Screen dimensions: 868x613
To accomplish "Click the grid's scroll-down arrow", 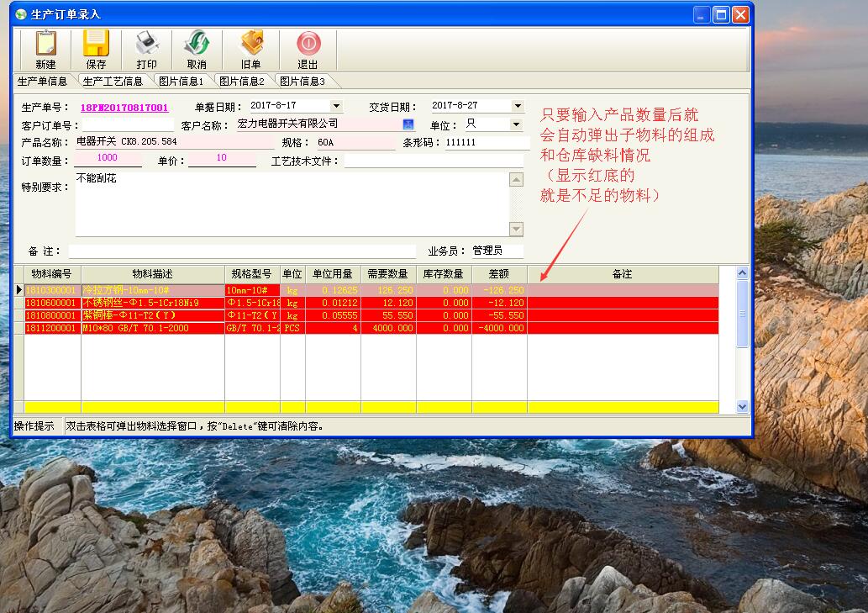I will [742, 406].
